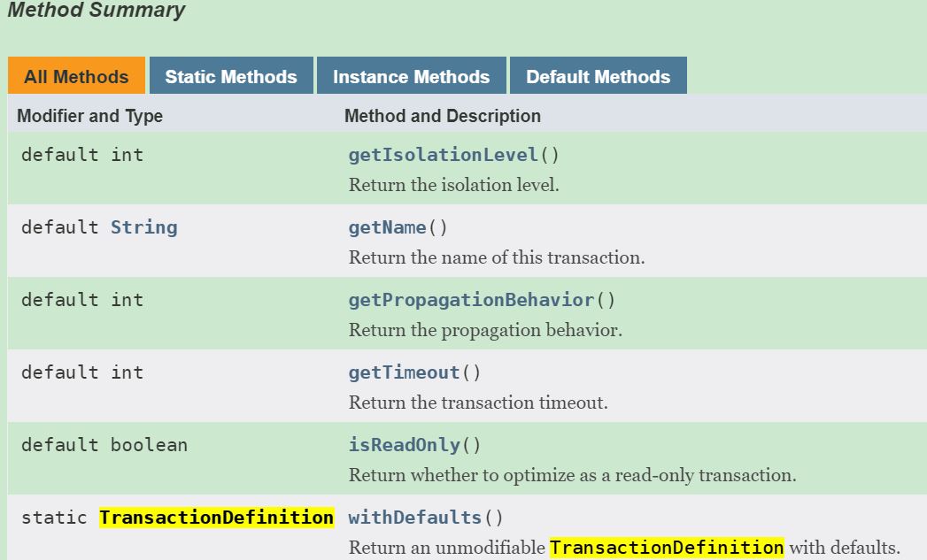Open the withDefaults method link
Screen dimensions: 927x560
(x=415, y=518)
